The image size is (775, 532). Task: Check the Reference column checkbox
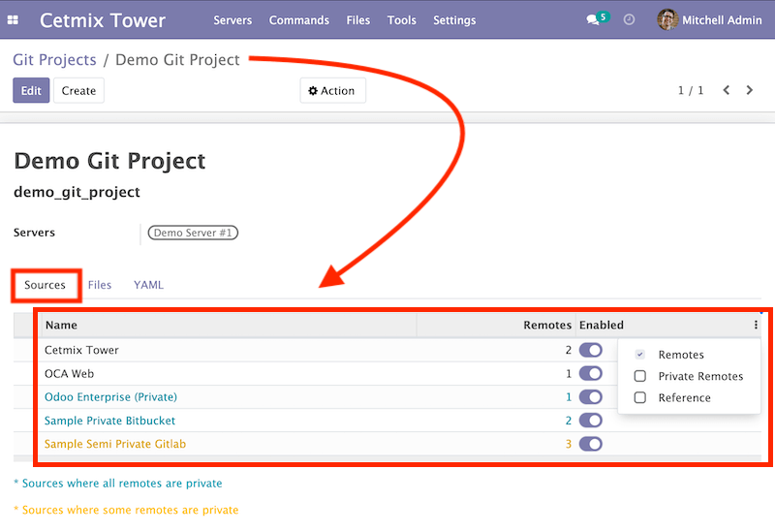point(640,397)
